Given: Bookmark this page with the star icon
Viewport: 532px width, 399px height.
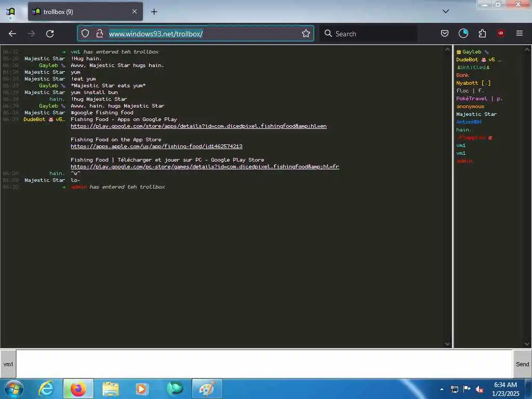Looking at the screenshot, I should [305, 33].
